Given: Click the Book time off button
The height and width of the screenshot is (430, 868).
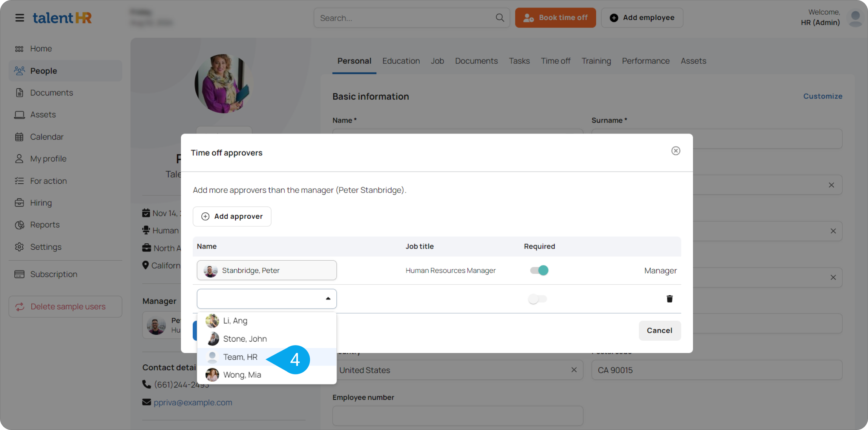Looking at the screenshot, I should point(555,18).
